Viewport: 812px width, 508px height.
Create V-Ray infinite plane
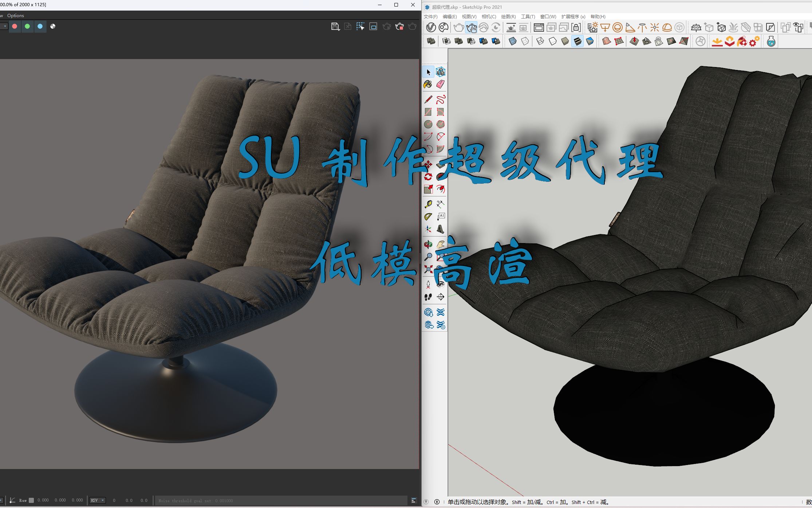click(696, 27)
